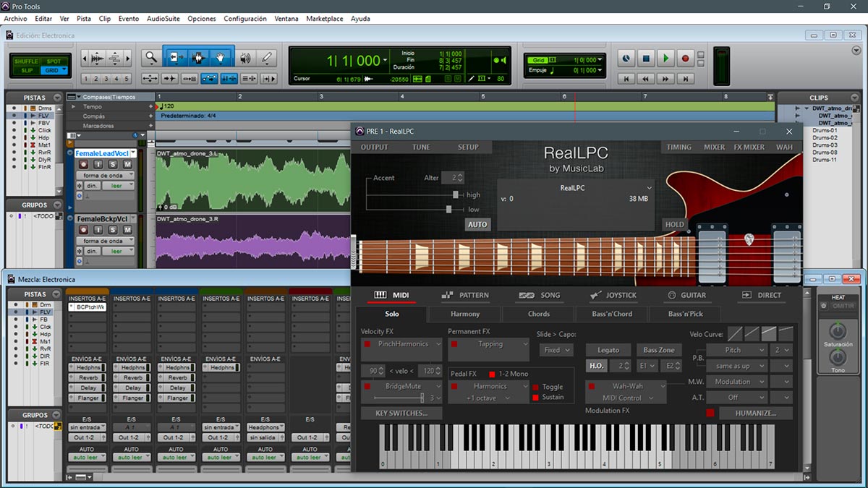Click the HOLD button in RealLPC
The image size is (868, 488).
coord(675,224)
